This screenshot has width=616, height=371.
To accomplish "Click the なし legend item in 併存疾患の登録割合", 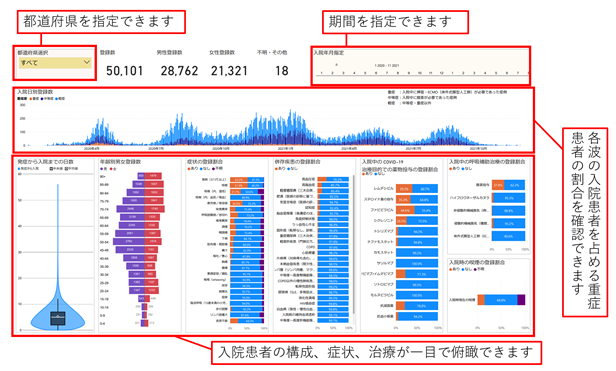I will [293, 168].
